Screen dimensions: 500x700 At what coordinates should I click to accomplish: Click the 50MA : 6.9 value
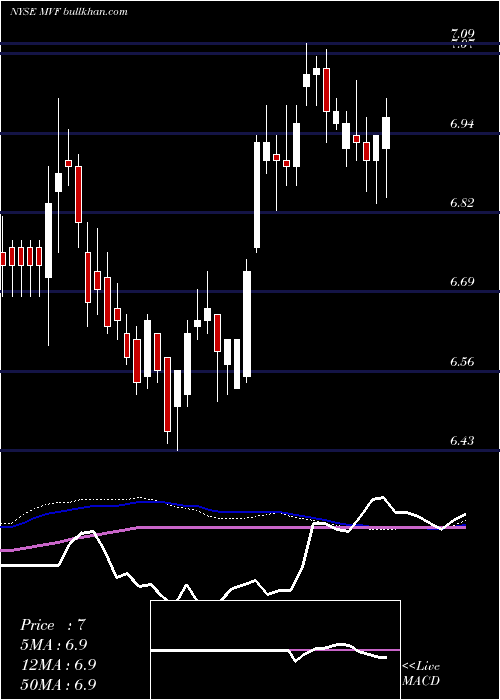click(58, 685)
